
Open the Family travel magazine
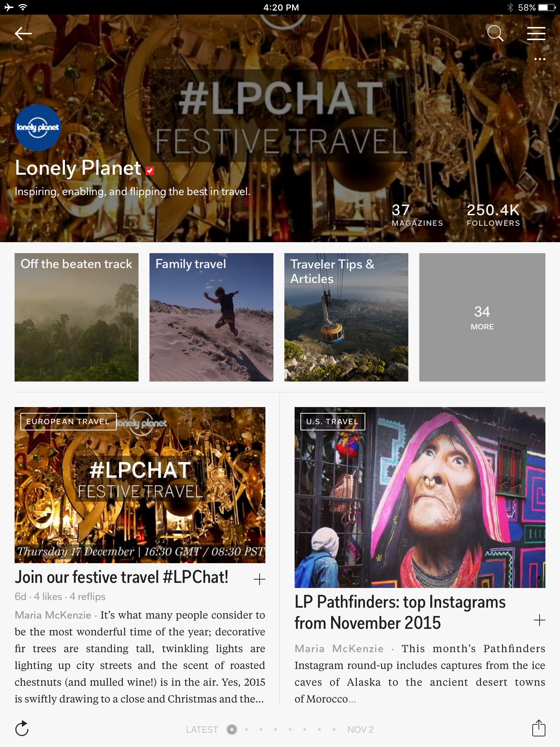(211, 317)
